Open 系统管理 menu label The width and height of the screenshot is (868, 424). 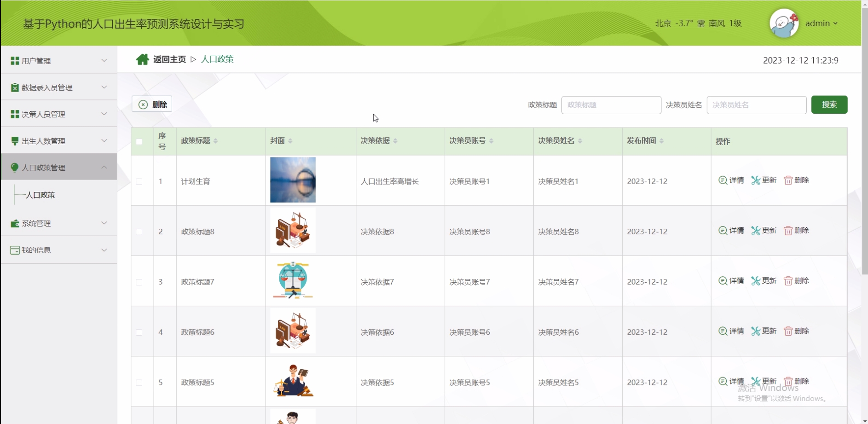tap(36, 223)
